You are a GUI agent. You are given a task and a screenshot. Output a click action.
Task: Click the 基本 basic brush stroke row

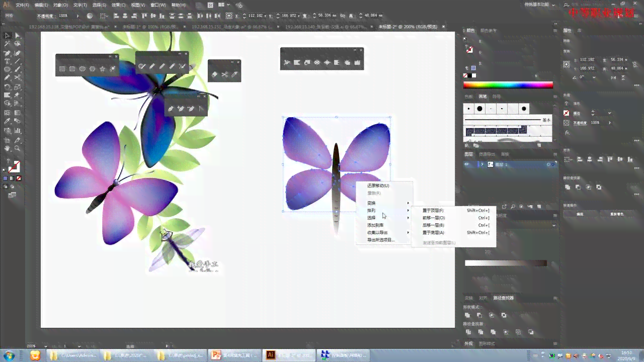[x=508, y=120]
